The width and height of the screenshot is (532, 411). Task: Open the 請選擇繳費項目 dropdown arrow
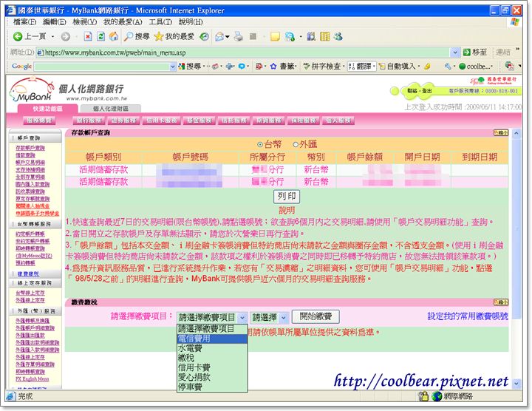242,317
